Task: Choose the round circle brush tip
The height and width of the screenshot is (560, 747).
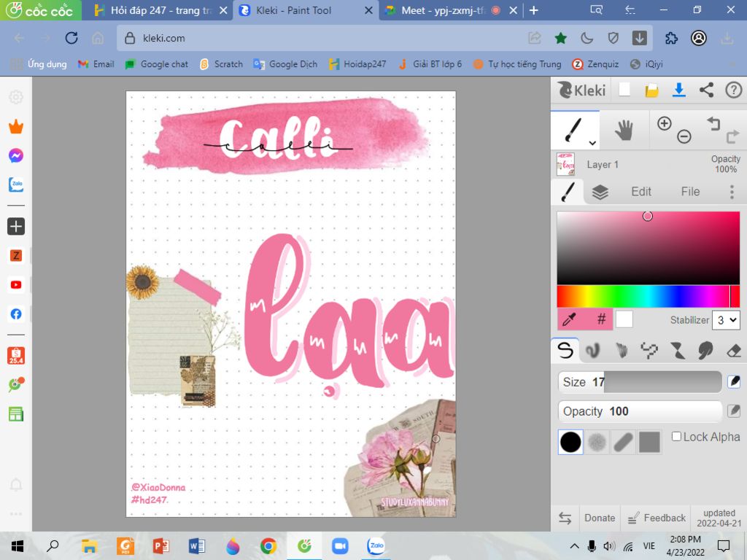Action: click(x=570, y=442)
